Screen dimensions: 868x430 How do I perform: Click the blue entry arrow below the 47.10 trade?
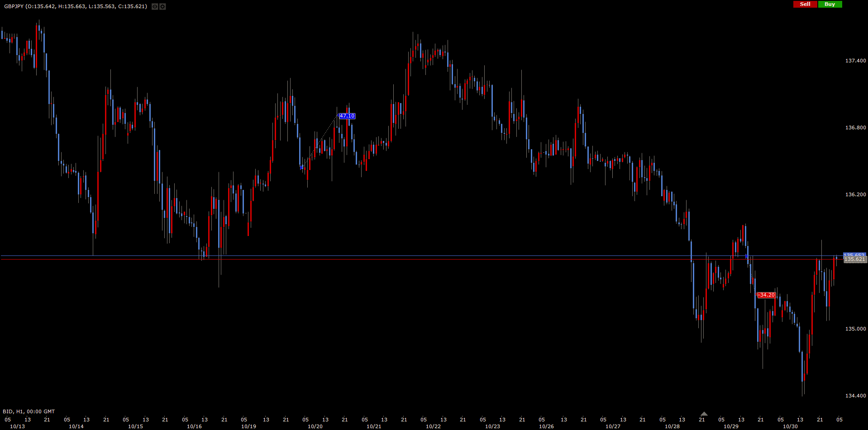pyautogui.click(x=302, y=167)
